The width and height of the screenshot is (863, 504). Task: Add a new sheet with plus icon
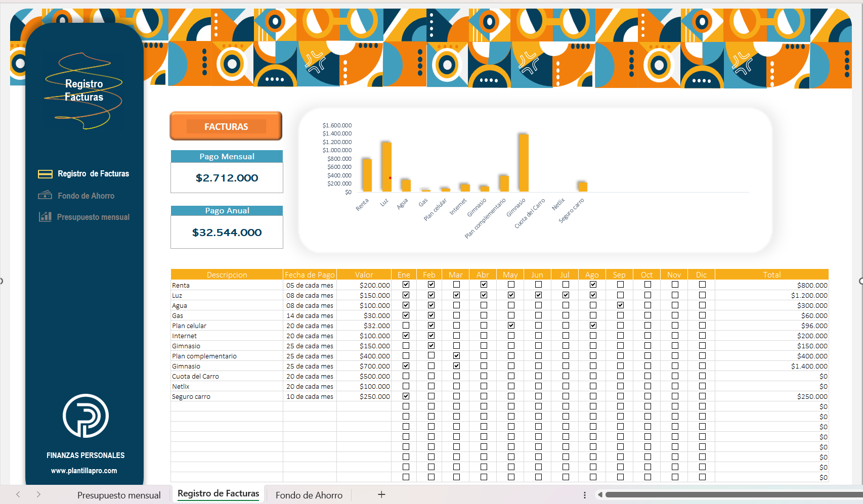(x=381, y=494)
